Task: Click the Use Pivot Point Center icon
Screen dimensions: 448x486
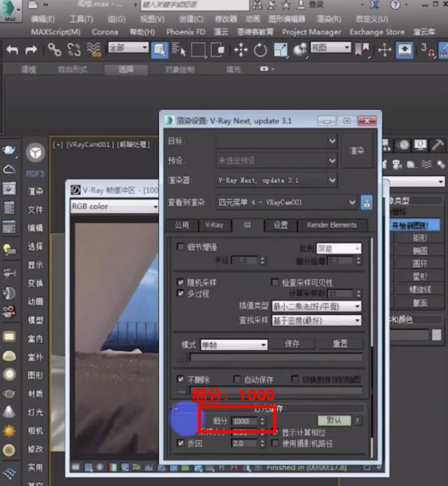Action: tap(362, 50)
